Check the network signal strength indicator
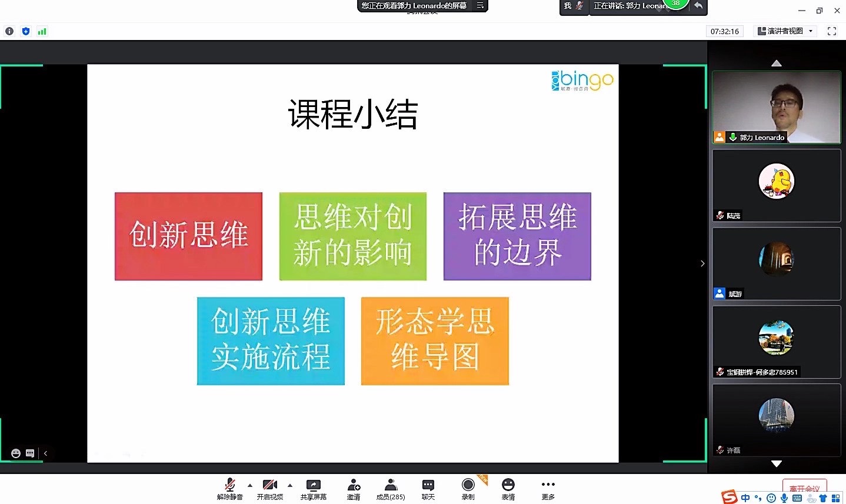This screenshot has width=846, height=504. (42, 31)
